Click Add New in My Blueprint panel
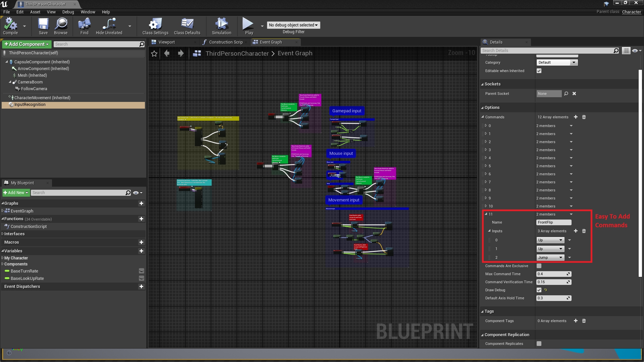The height and width of the screenshot is (362, 644). click(16, 192)
